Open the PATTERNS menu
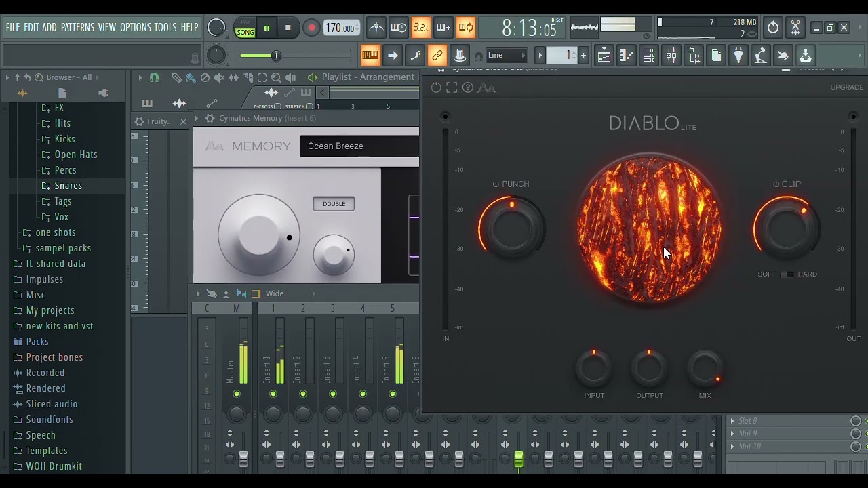This screenshot has width=868, height=488. pyautogui.click(x=77, y=27)
